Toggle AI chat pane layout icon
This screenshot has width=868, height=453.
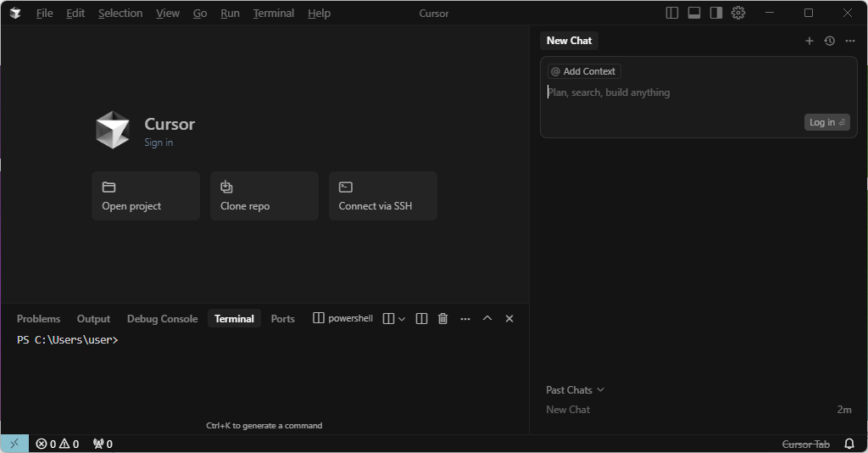point(715,13)
